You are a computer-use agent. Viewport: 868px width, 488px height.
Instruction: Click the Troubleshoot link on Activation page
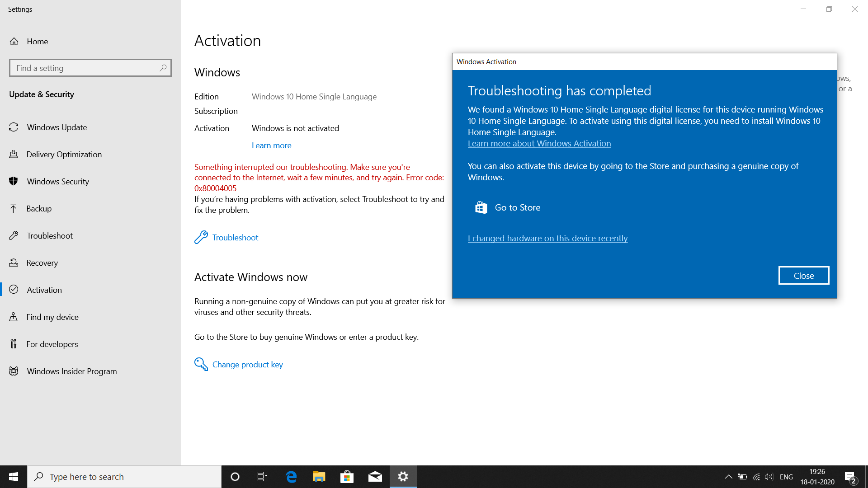pos(235,238)
